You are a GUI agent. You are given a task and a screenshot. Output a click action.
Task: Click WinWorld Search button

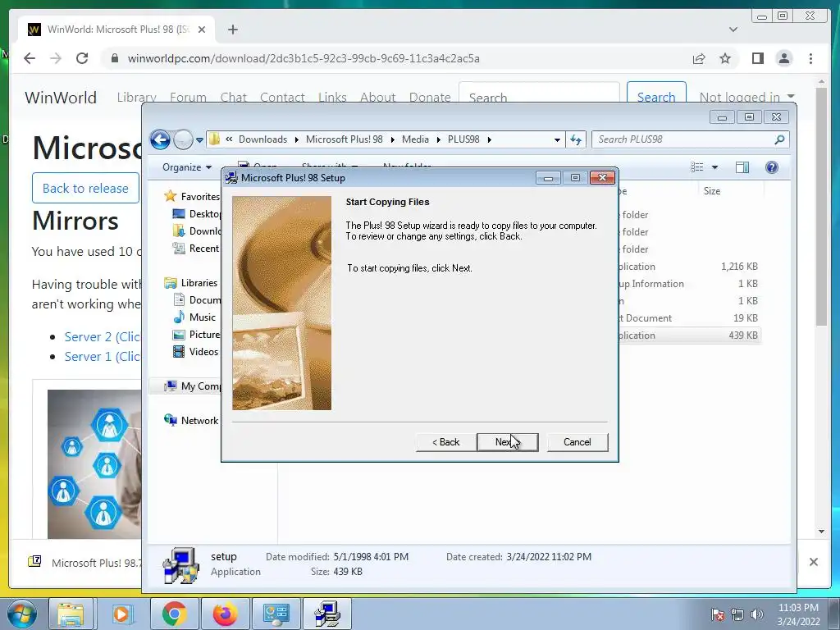[656, 94]
